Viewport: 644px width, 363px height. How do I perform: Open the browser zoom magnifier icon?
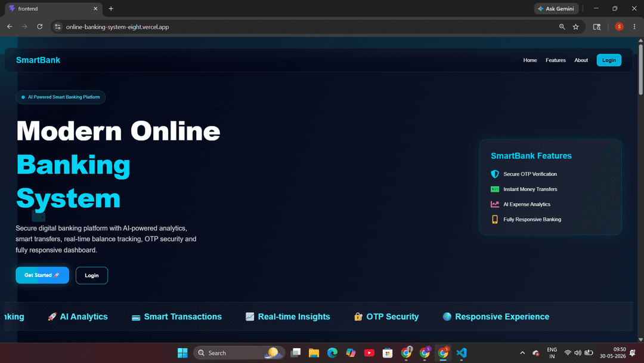[562, 27]
